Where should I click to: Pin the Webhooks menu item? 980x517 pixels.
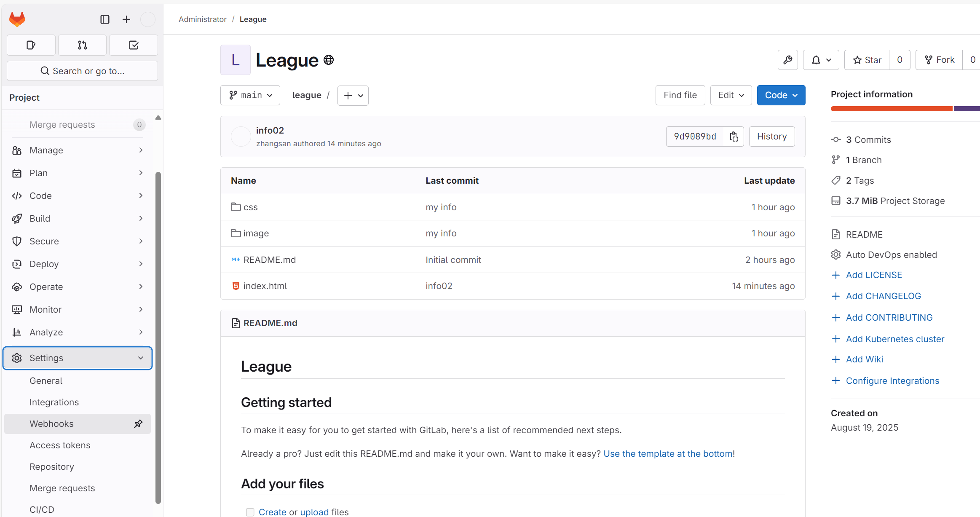click(138, 424)
